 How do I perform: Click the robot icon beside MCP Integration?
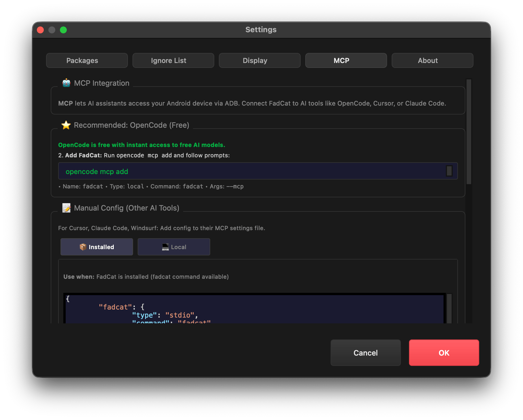tap(66, 83)
